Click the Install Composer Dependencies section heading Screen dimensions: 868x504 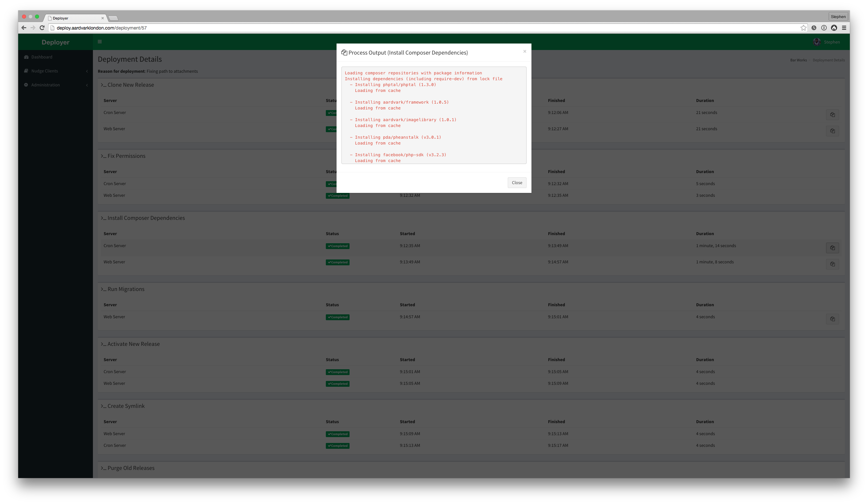point(146,218)
